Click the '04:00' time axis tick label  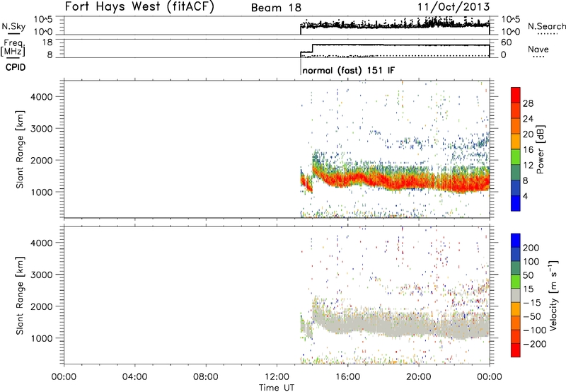(x=134, y=377)
